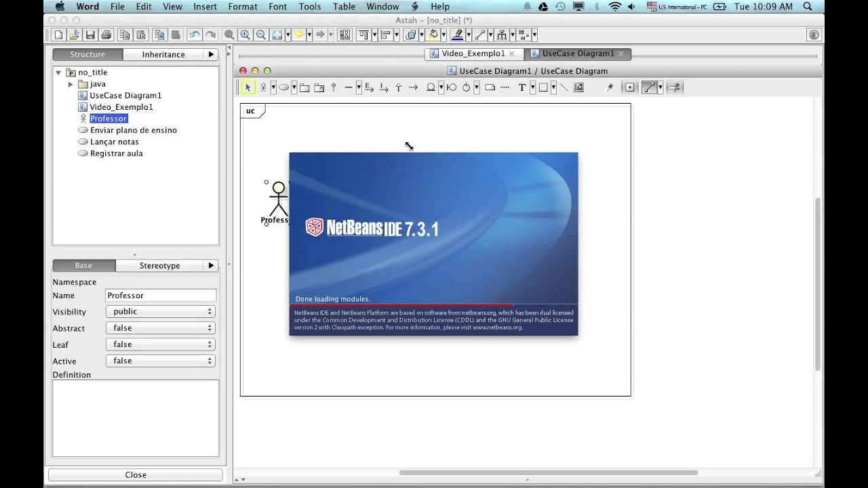This screenshot has width=868, height=488.
Task: Select the Image insert tool
Action: (578, 87)
